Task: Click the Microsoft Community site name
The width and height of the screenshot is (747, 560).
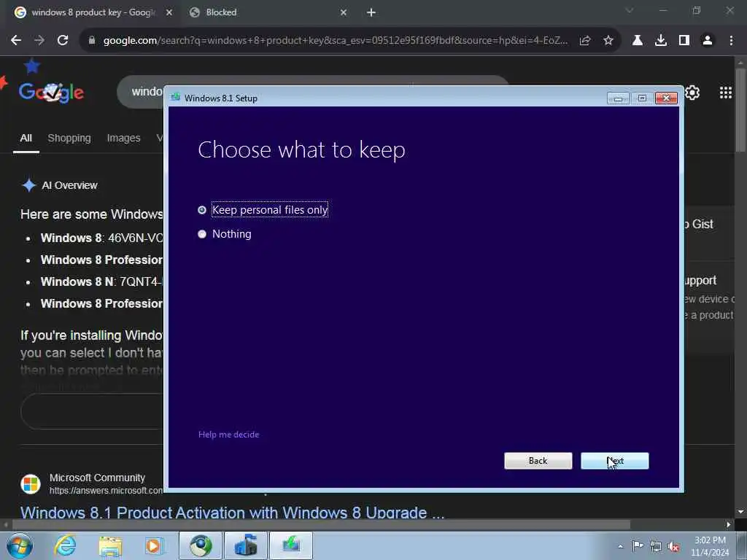Action: point(97,478)
